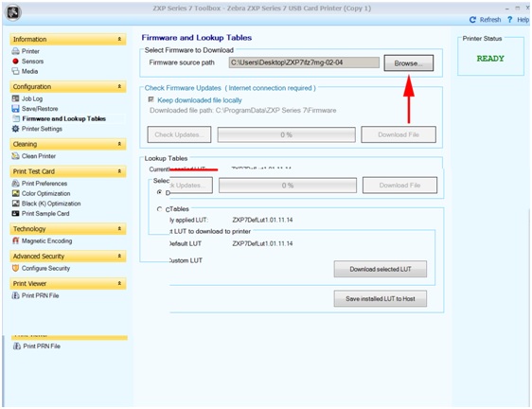Open the Magnetic Encoding page
Screen dimensions: 532x409
click(46, 241)
